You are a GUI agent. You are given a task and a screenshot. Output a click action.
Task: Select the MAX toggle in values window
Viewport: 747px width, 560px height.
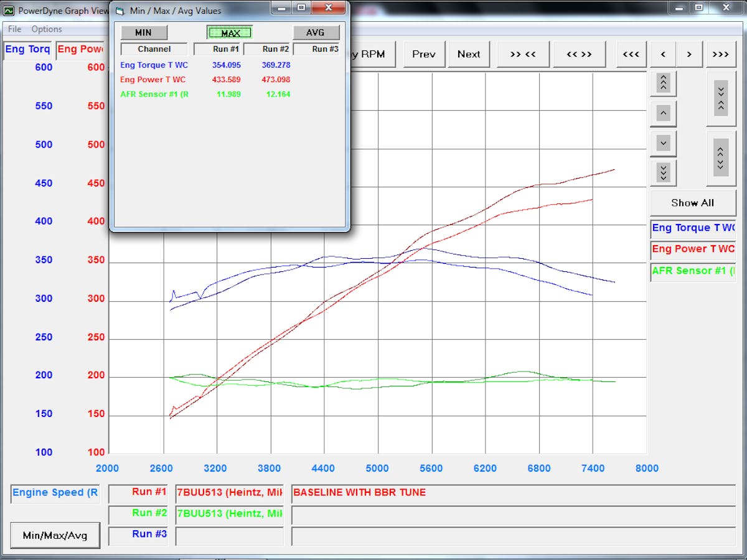pos(230,33)
